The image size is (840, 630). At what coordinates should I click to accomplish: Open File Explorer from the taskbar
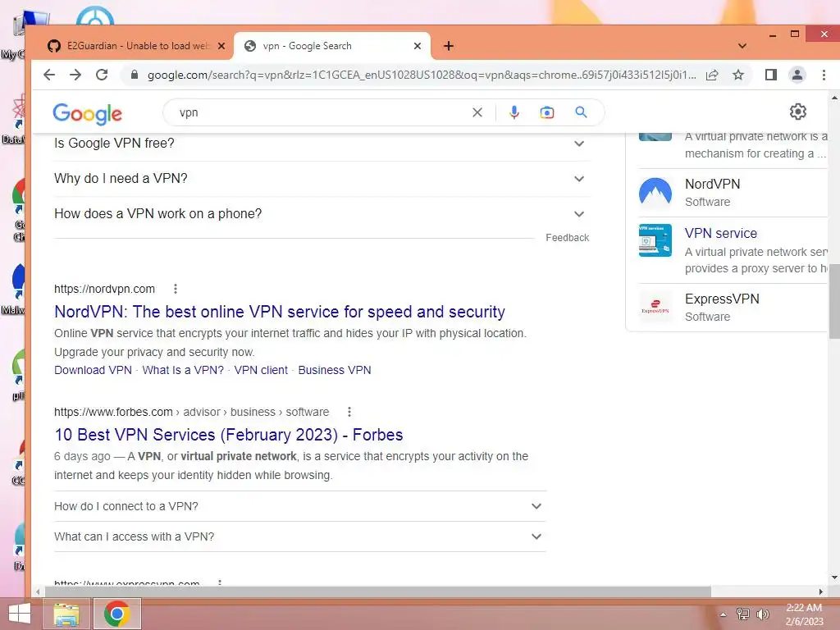[x=66, y=614]
